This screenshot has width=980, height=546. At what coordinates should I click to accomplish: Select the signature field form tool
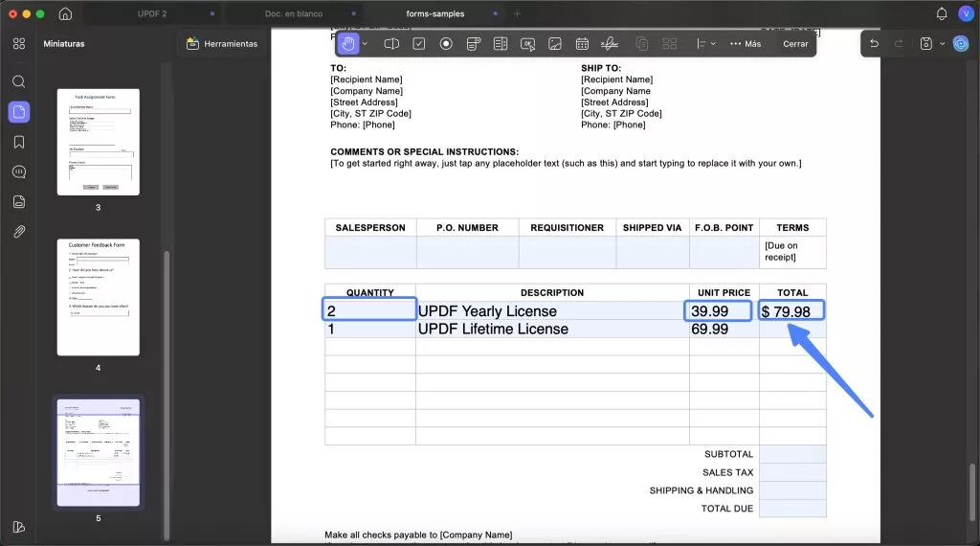[610, 44]
